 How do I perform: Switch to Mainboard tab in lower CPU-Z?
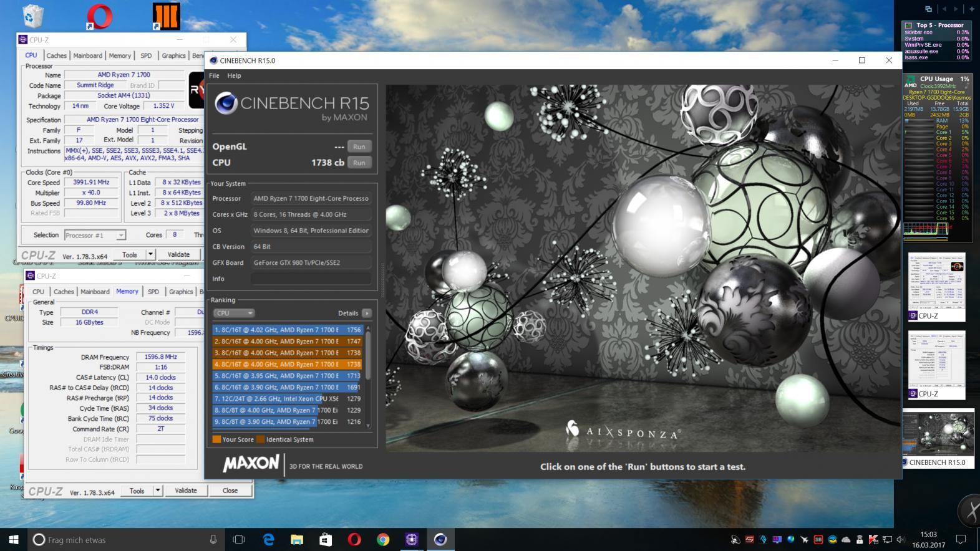(x=95, y=292)
